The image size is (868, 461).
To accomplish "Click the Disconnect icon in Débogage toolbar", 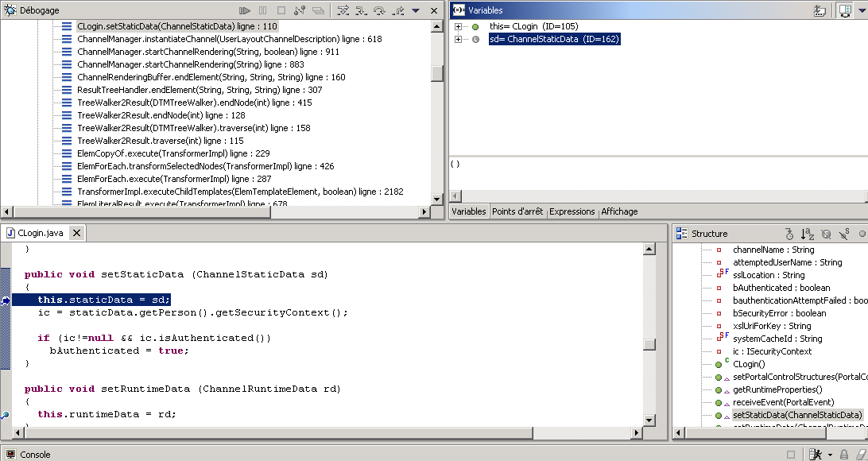I will coord(300,11).
